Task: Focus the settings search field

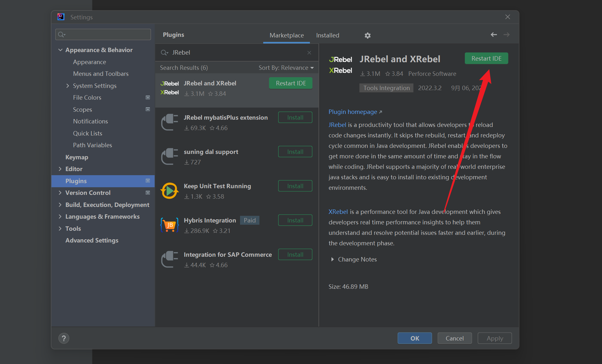Action: (x=103, y=34)
